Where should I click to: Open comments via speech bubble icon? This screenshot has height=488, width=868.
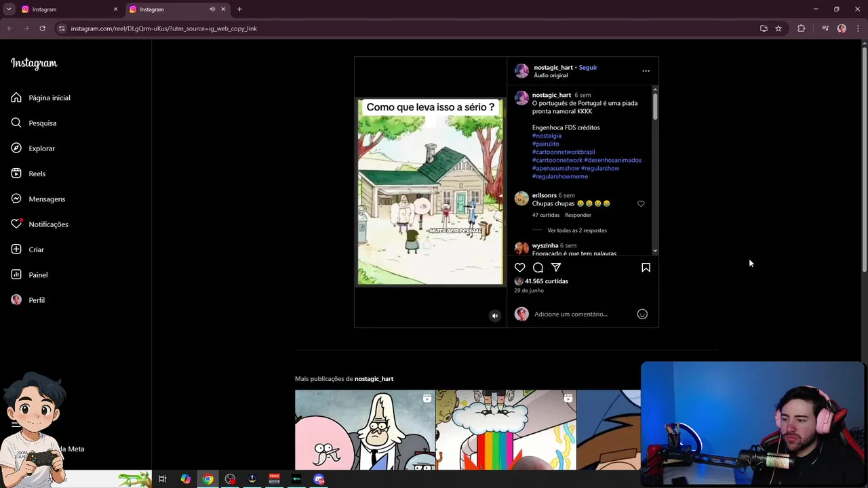coord(538,268)
